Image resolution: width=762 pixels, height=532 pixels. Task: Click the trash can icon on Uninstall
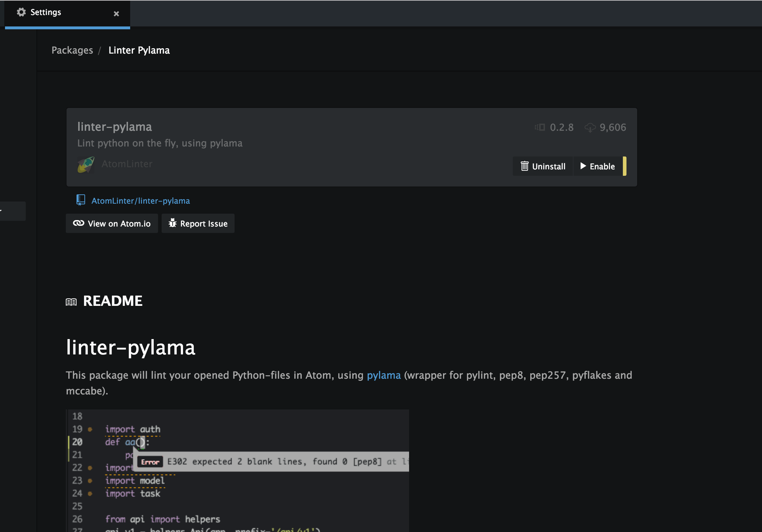tap(525, 166)
